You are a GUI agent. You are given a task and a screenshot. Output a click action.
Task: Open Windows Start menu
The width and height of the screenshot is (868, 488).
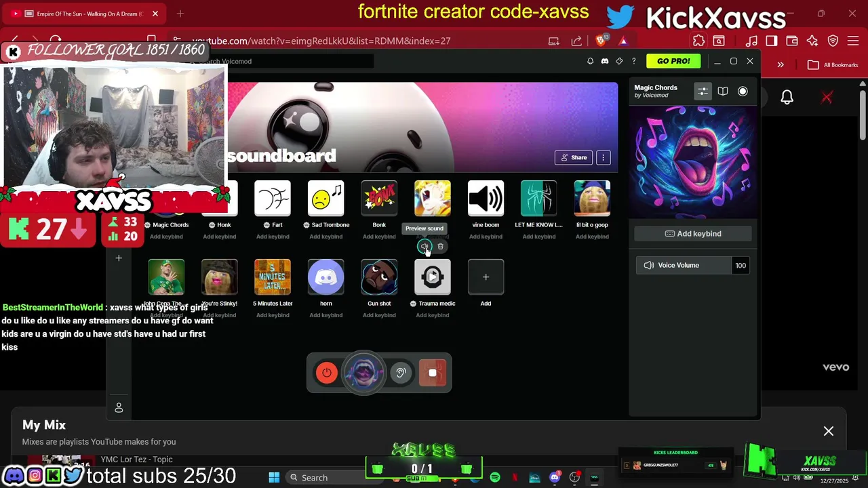[x=274, y=478]
